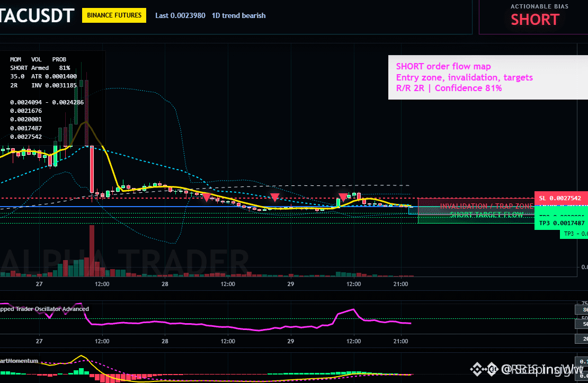Select the 'Last 0.0023980' price text
Image resolution: width=588 pixels, height=383 pixels.
181,15
